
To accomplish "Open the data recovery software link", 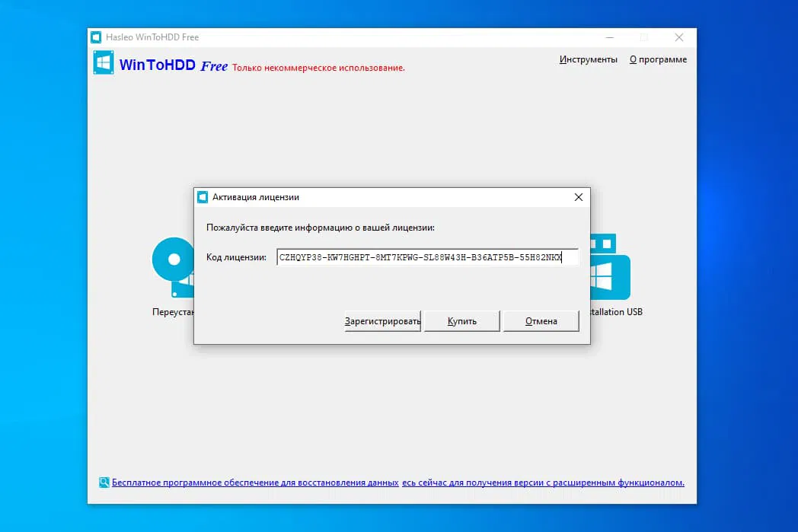I will (255, 482).
